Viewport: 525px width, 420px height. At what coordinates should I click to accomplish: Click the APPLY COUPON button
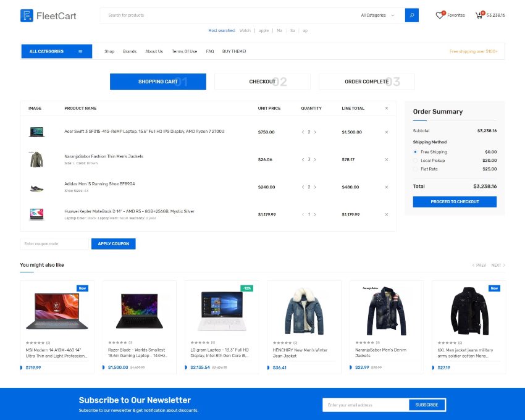[x=113, y=243]
